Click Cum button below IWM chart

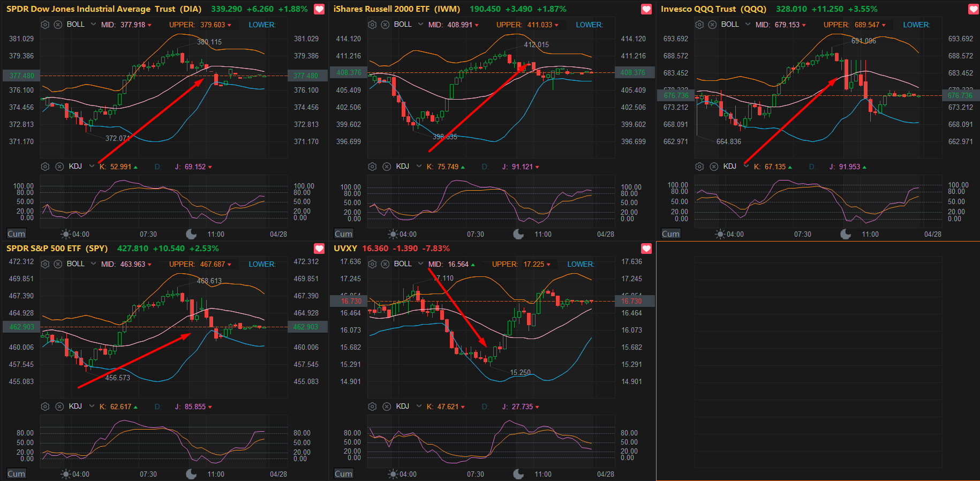click(x=343, y=234)
